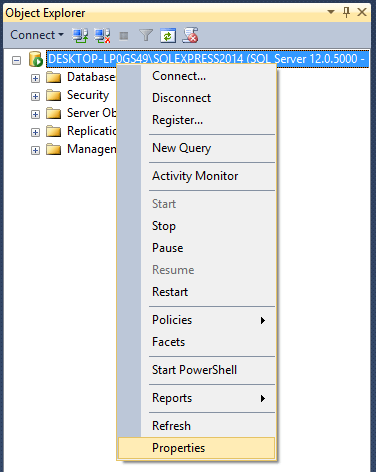
Task: Choose Connect... from the context menu
Action: (197, 76)
